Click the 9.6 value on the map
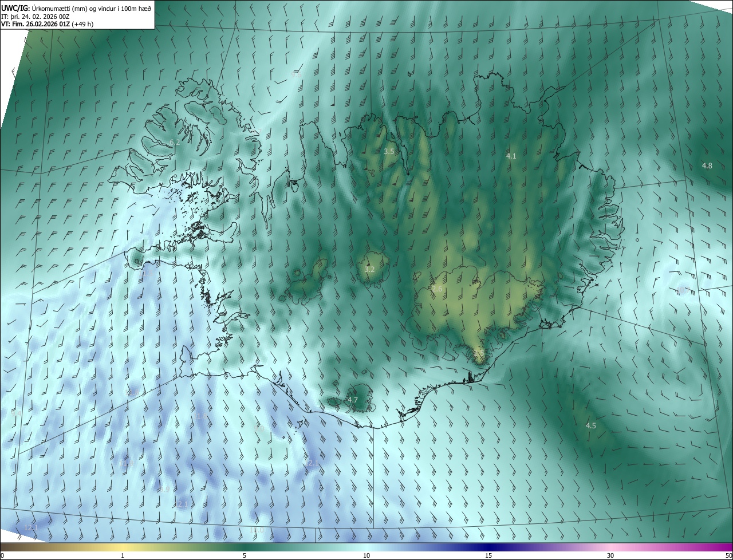This screenshot has width=733, height=560. [x=295, y=74]
